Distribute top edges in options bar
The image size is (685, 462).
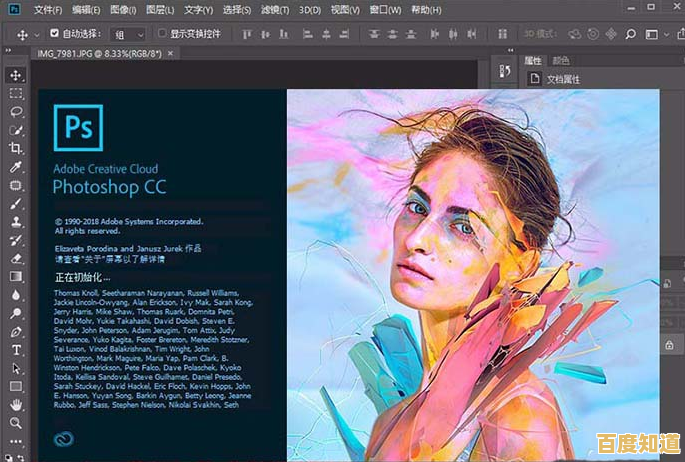[374, 34]
